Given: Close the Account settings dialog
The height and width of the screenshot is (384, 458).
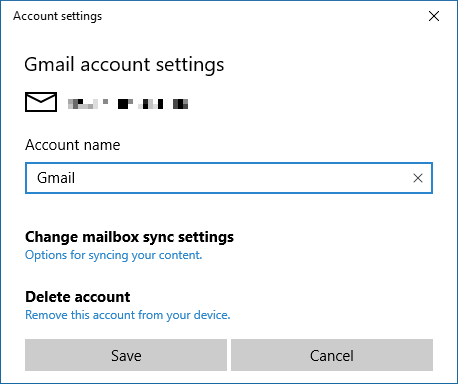Looking at the screenshot, I should [434, 16].
